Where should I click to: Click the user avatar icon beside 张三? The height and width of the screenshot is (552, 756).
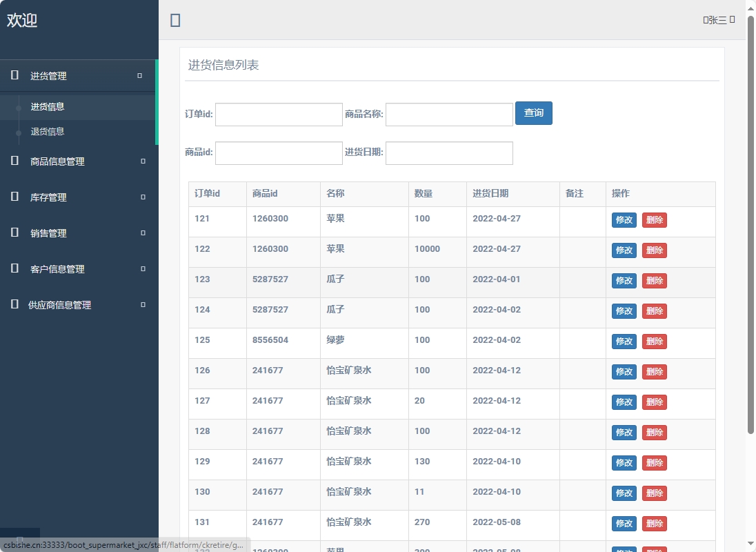pos(706,20)
